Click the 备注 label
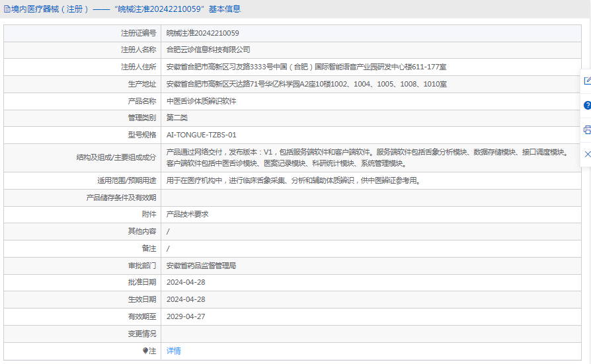Viewport: 591px width, 364px height. coord(149,248)
